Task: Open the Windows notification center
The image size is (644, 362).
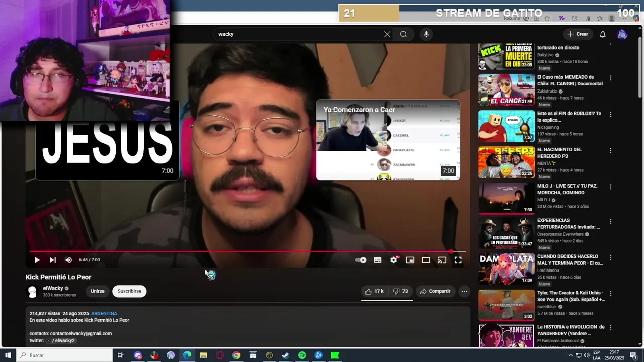Action: [633, 355]
